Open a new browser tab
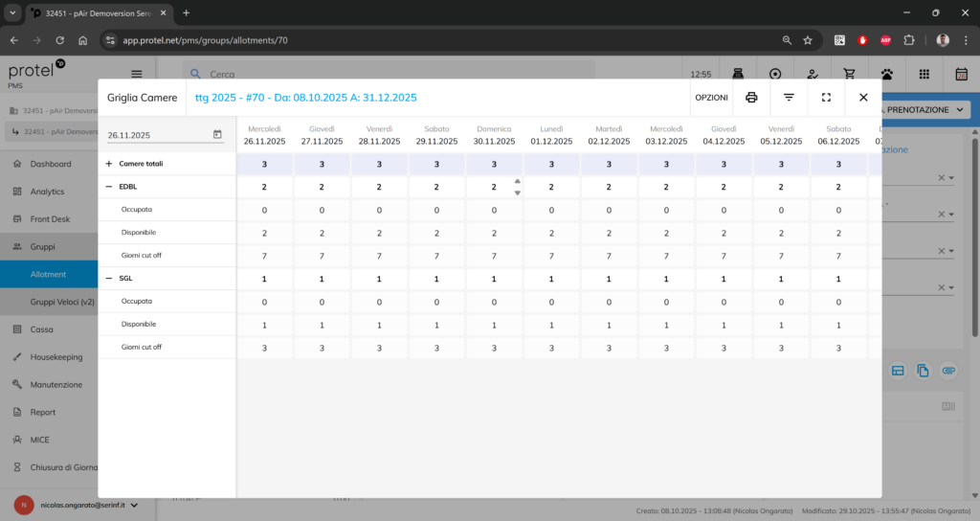Screen dimensions: 980x521 186,12
